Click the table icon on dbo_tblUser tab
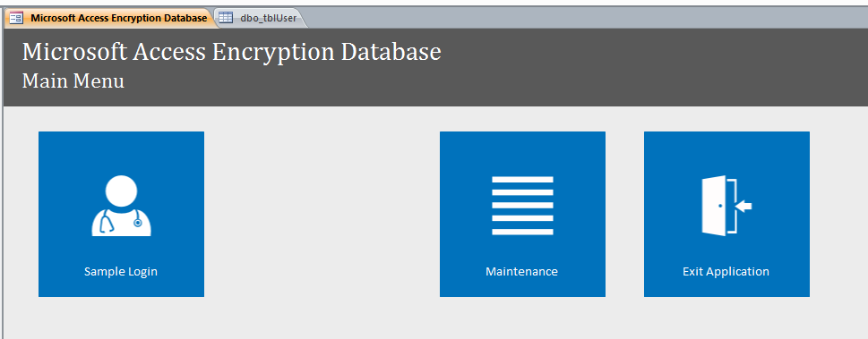The image size is (868, 339). pyautogui.click(x=226, y=18)
